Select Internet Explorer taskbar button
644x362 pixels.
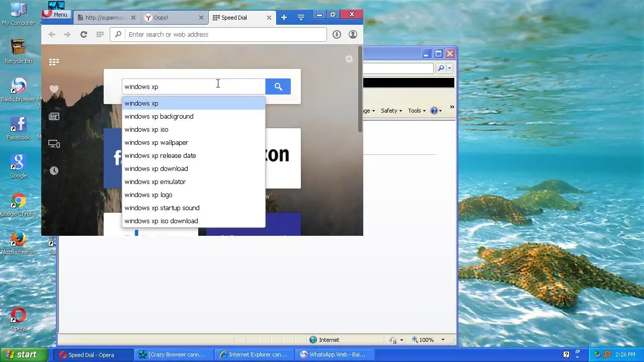coord(254,354)
